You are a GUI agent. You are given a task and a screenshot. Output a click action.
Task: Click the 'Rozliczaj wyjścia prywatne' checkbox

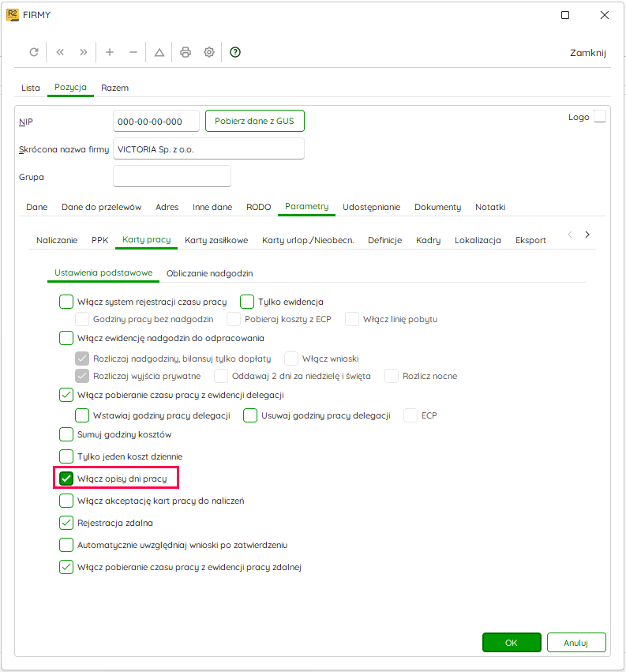click(82, 376)
